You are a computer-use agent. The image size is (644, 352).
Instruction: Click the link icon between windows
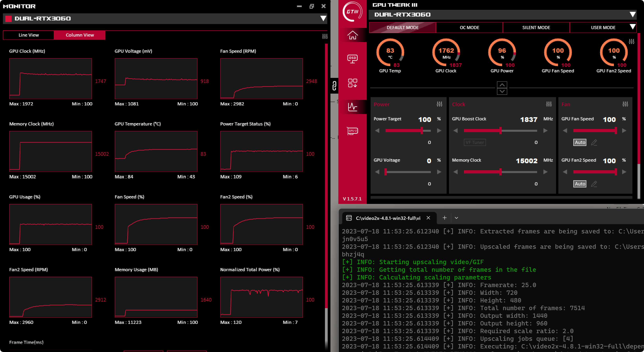[x=334, y=86]
